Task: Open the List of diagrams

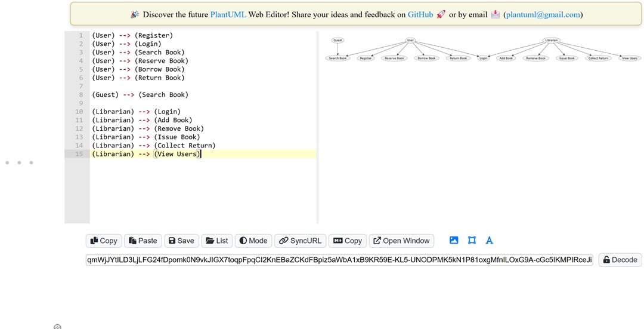Action: [217, 241]
